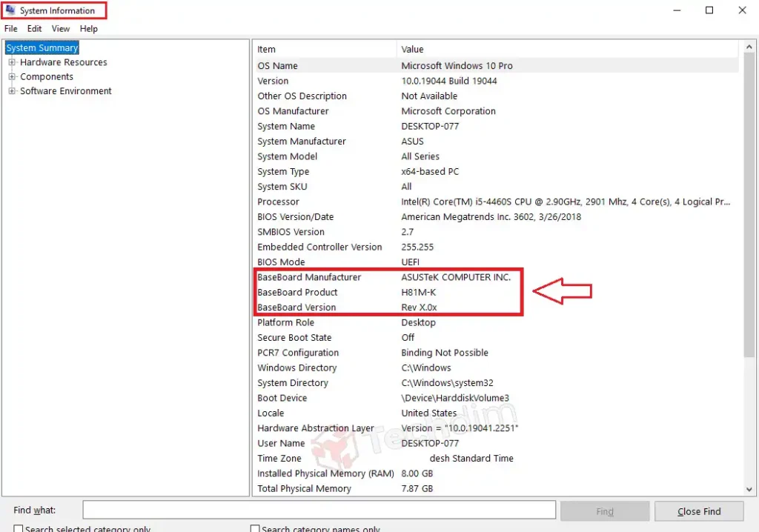Open the File menu

(10, 28)
